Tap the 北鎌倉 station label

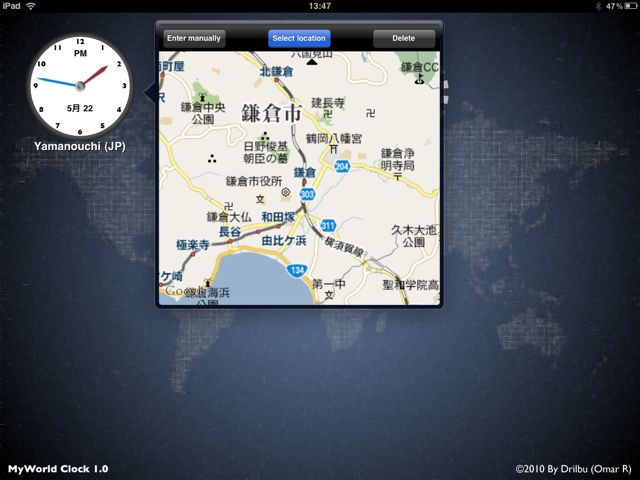pos(276,71)
